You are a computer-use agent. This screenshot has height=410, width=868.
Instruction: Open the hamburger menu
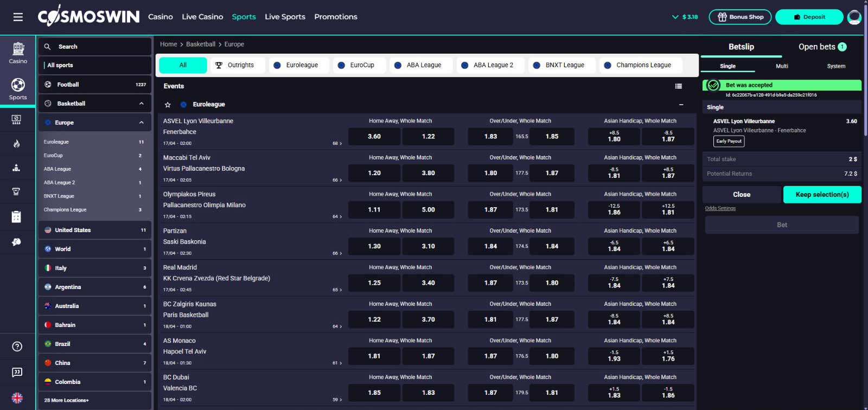(18, 17)
